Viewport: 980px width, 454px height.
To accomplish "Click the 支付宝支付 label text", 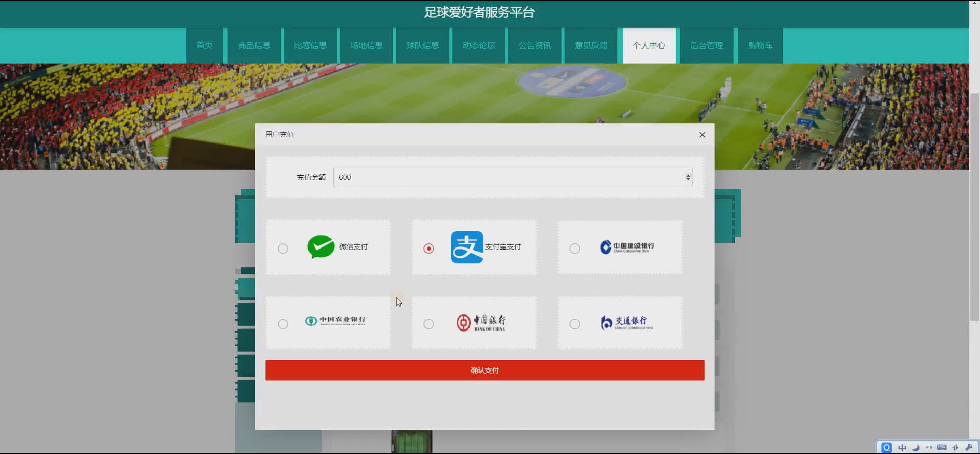I will [503, 247].
